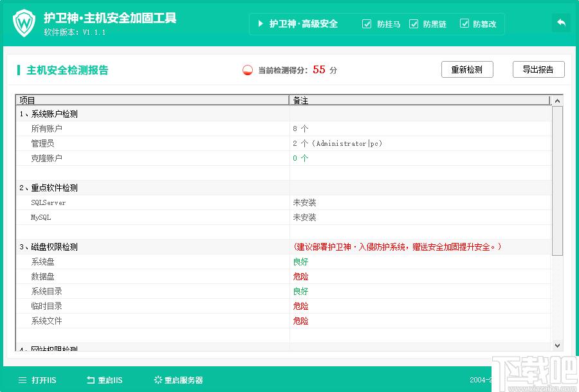The height and width of the screenshot is (392, 579).
Task: Select the 系统文件 row
Action: tap(283, 321)
